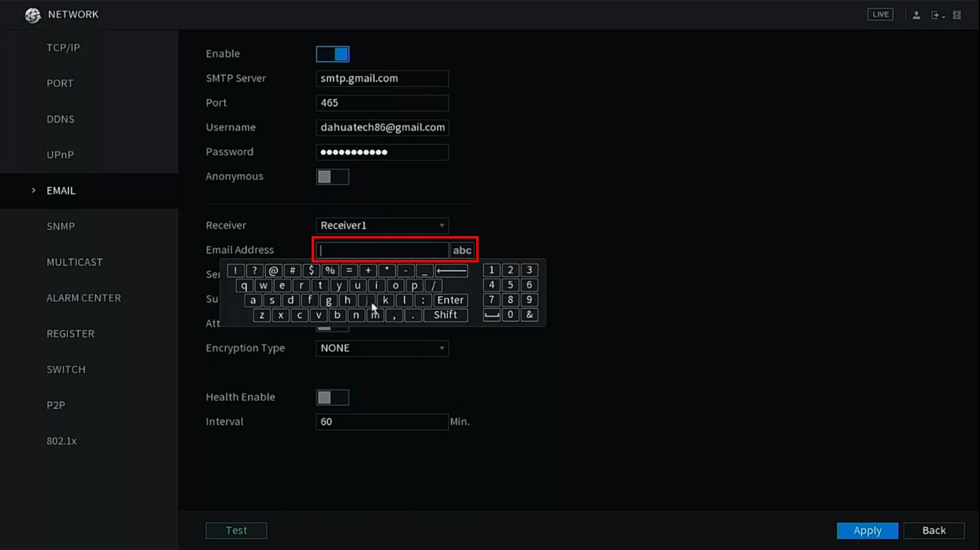980x550 pixels.
Task: Tap the forward slash key
Action: point(434,286)
